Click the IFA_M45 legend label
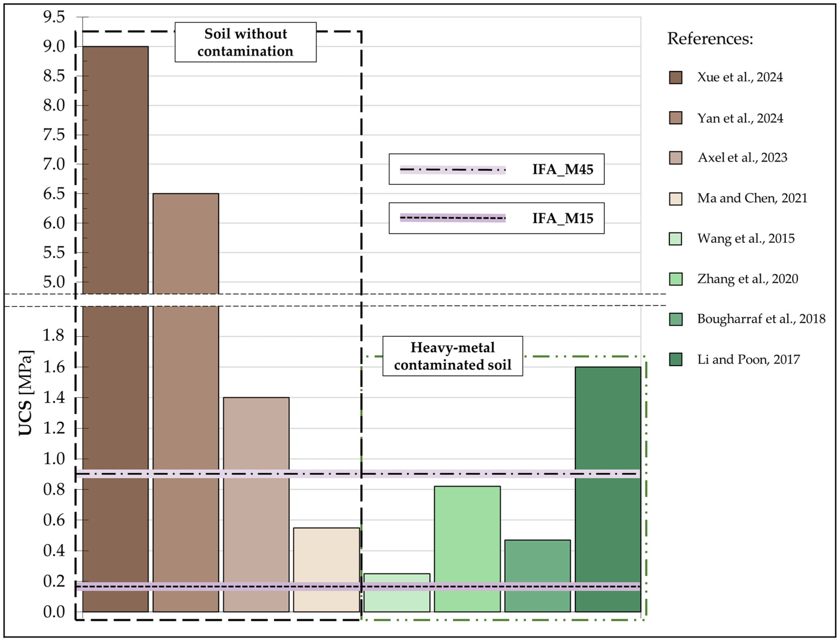Screen dimensions: 840x643 (563, 169)
